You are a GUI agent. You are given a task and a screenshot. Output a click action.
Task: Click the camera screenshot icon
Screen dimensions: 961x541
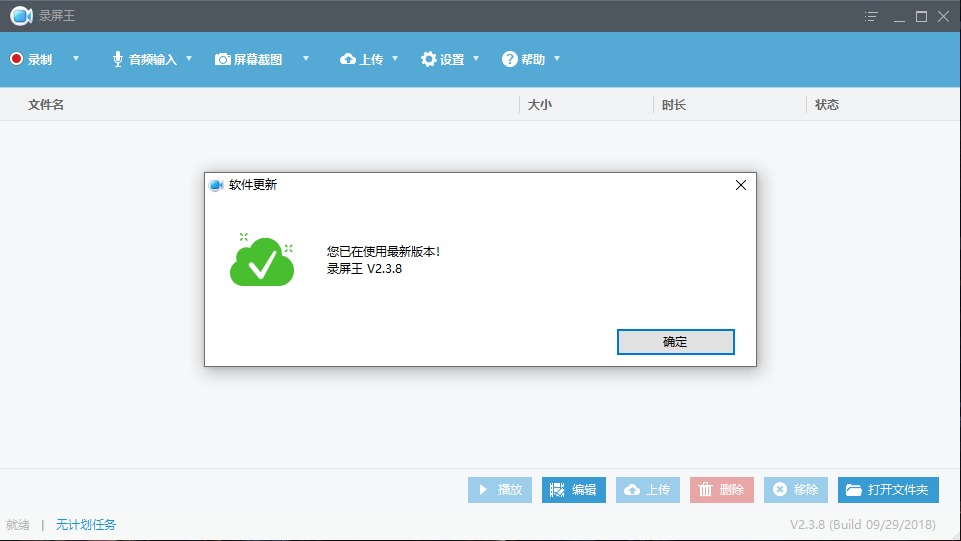point(223,59)
